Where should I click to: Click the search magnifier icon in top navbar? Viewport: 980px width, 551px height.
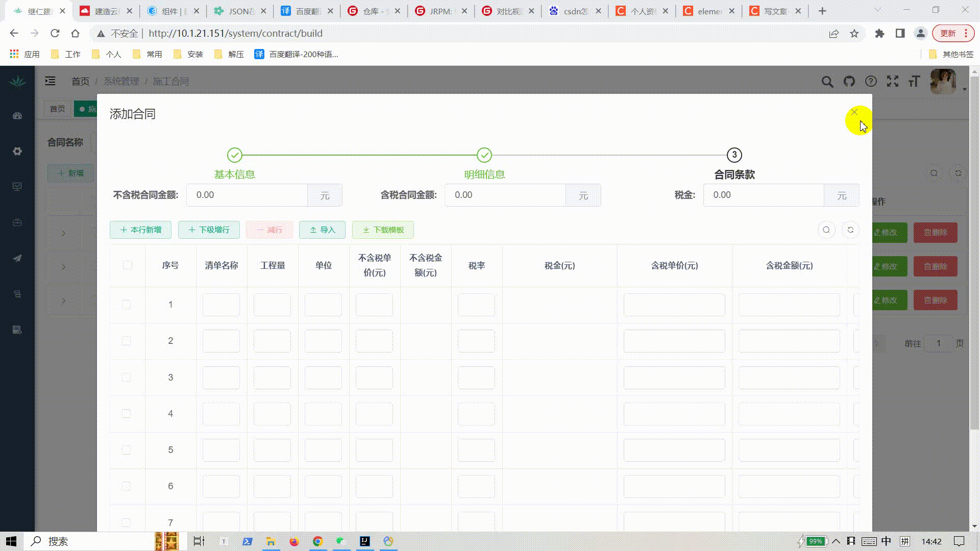pyautogui.click(x=827, y=82)
